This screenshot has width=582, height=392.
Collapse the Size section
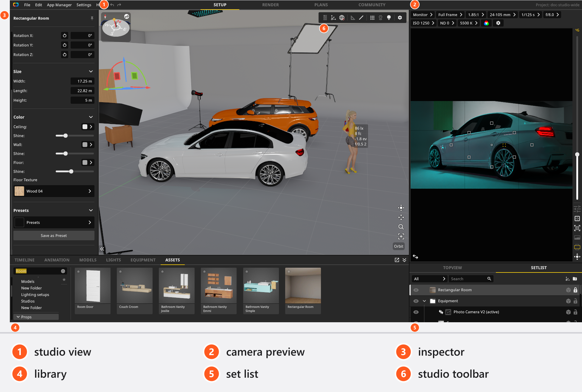click(91, 72)
